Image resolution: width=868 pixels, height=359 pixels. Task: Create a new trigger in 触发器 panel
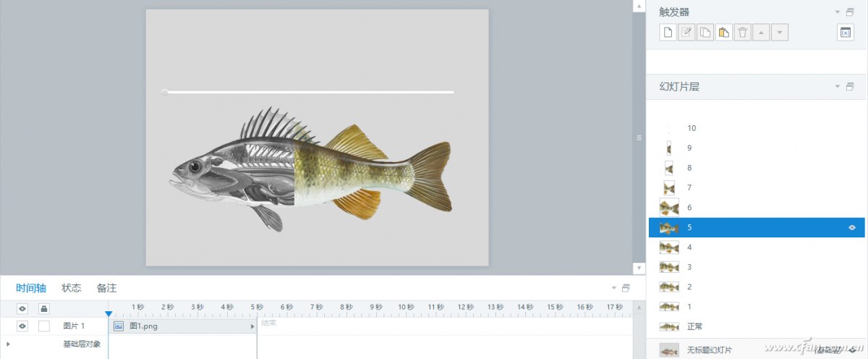(668, 33)
